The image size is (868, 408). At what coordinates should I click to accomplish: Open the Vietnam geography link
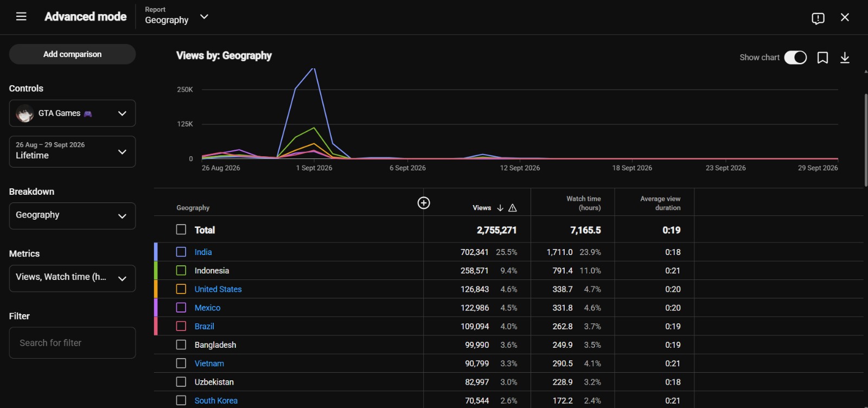point(209,364)
